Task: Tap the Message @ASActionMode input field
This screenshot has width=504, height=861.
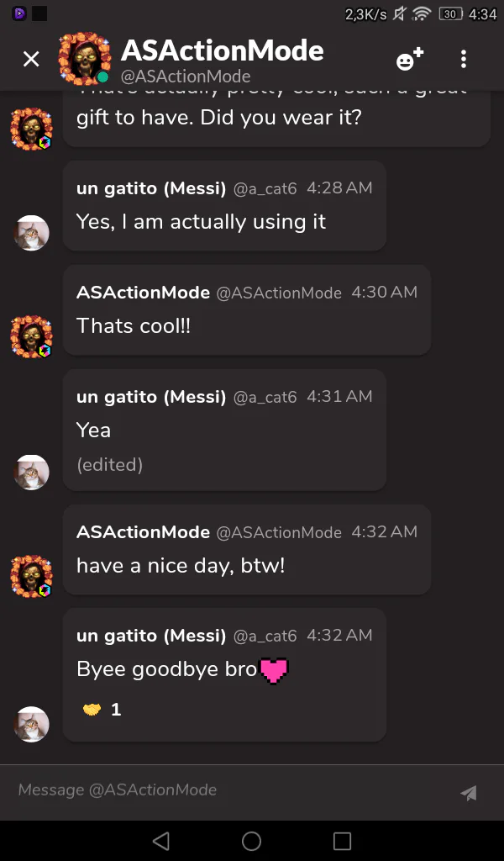Action: click(x=227, y=790)
